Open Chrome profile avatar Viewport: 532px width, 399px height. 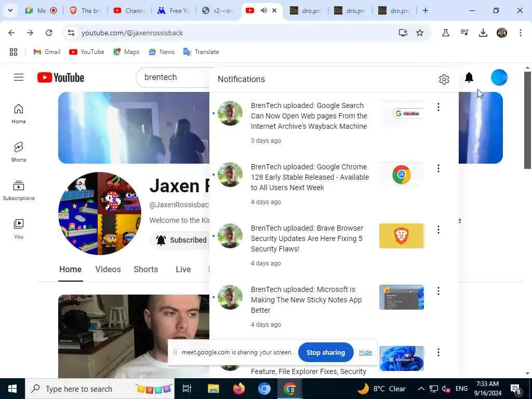502,33
